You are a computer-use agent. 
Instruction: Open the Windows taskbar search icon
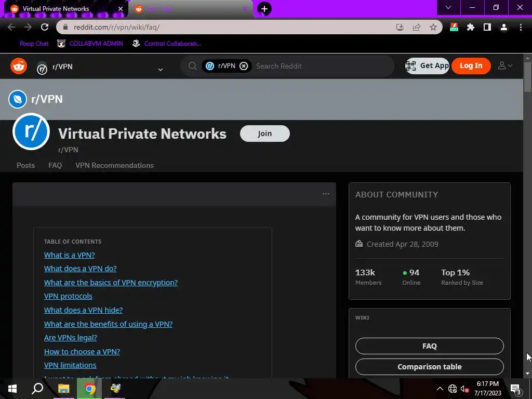37,389
